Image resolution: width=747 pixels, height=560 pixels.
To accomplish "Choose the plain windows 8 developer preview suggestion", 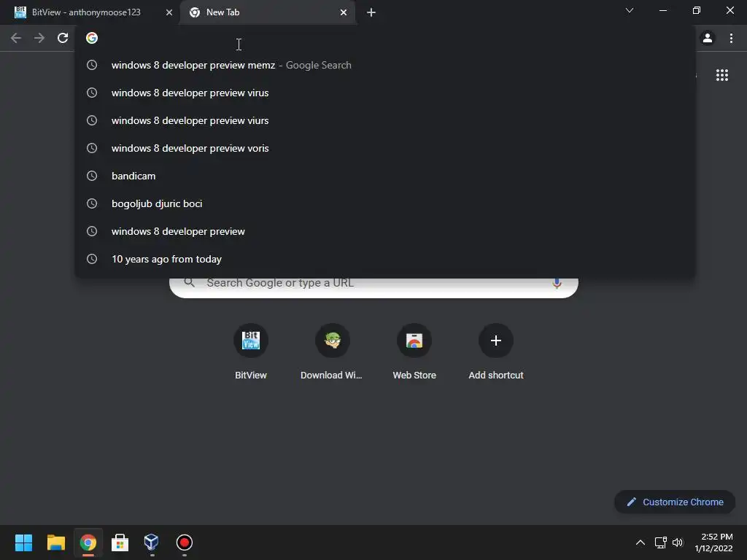I will tap(385, 231).
